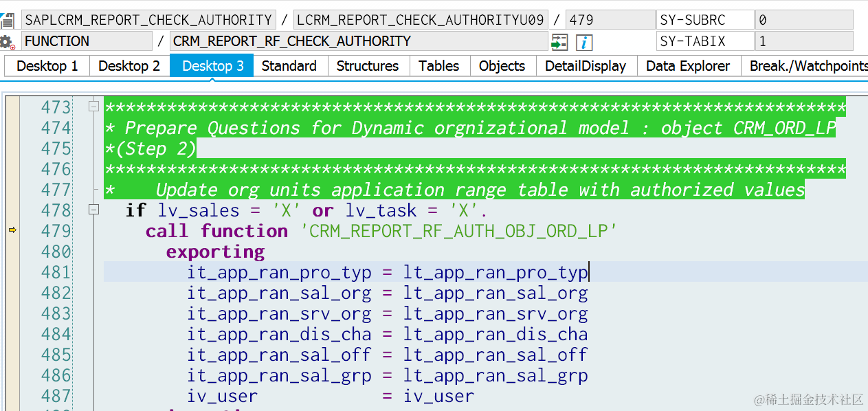This screenshot has width=868, height=411.
Task: Click line number 483 in the gutter
Action: pos(56,313)
